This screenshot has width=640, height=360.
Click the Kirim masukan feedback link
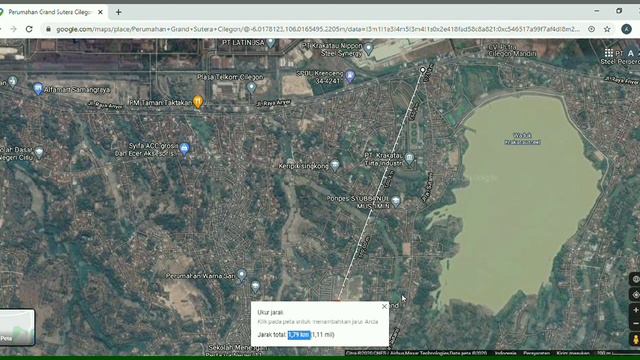pyautogui.click(x=573, y=353)
